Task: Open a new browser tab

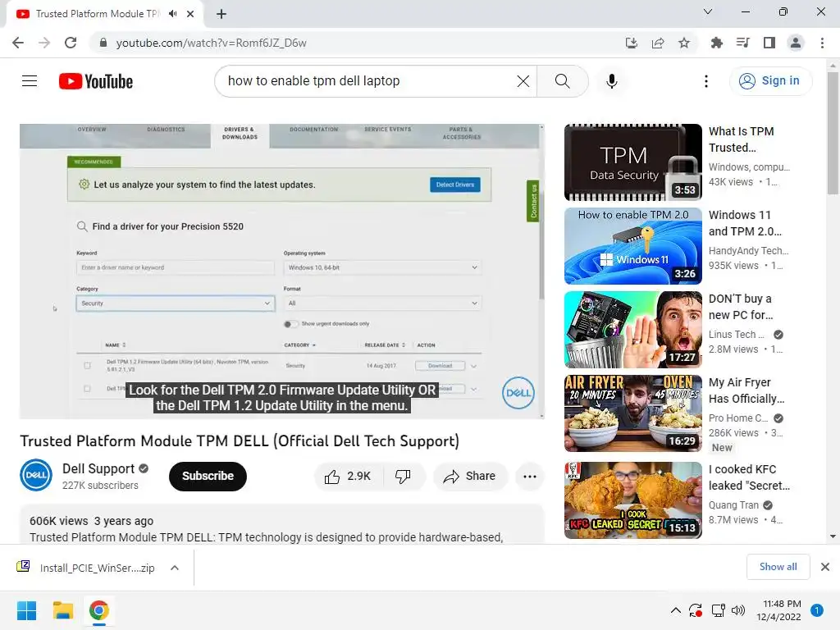Action: tap(221, 14)
